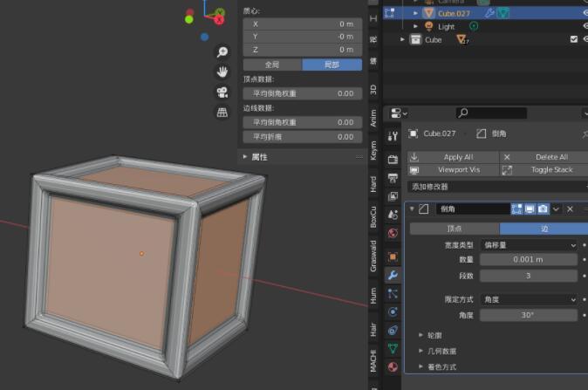The height and width of the screenshot is (390, 588).
Task: Open bevel modifier extra options chevron
Action: coord(556,209)
